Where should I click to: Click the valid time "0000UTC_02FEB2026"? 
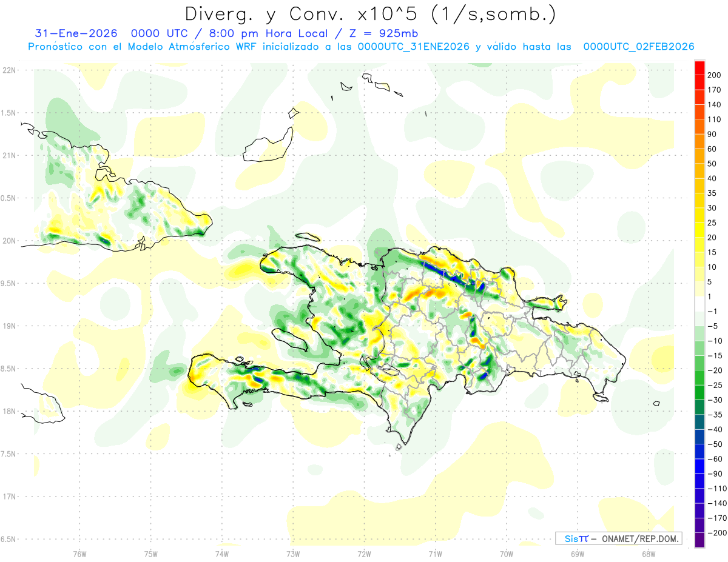click(x=639, y=47)
